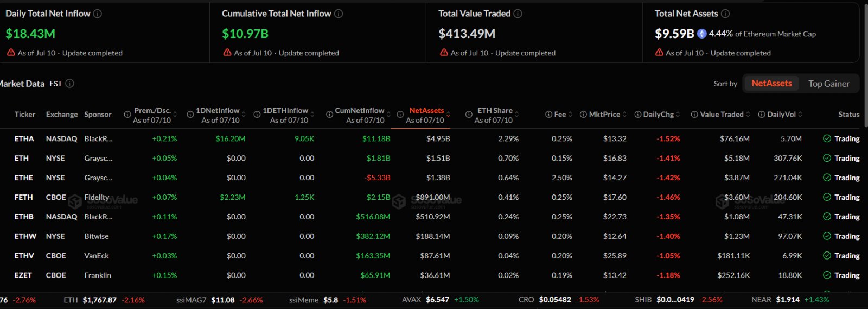The image size is (868, 309).
Task: Click info icon beside 1DNetInflow header
Action: [x=190, y=115]
